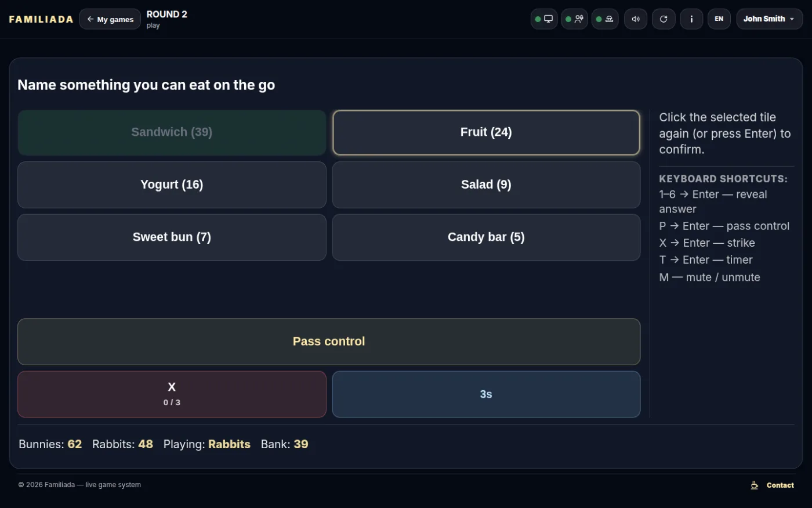Click the refresh icon in header
Image resolution: width=812 pixels, height=508 pixels.
coord(664,19)
